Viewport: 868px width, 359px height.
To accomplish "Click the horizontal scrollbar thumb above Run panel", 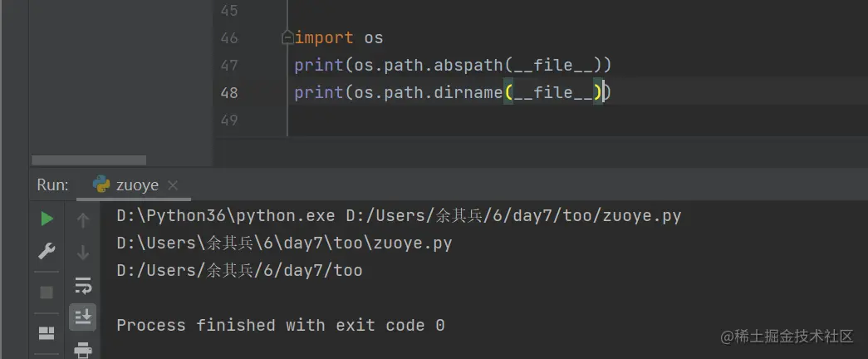I will pos(88,160).
